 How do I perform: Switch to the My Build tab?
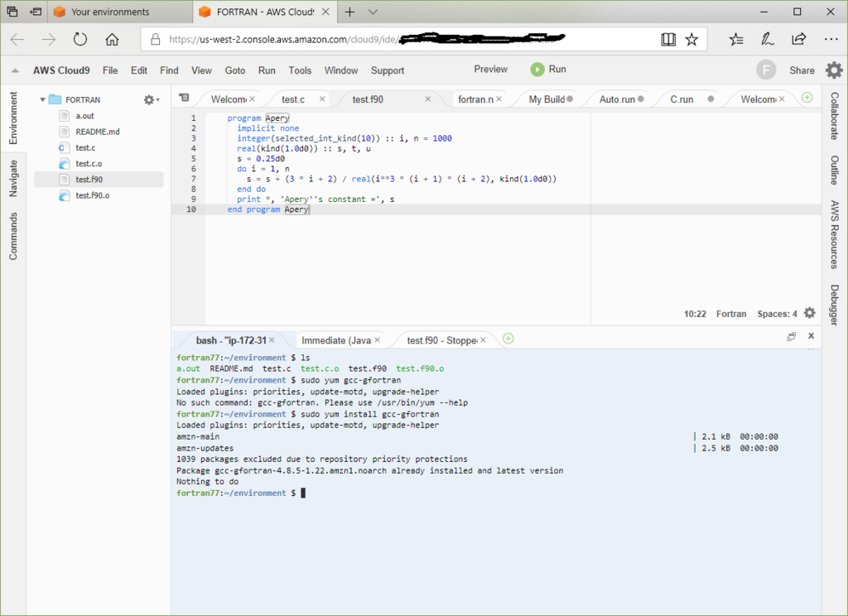click(547, 99)
